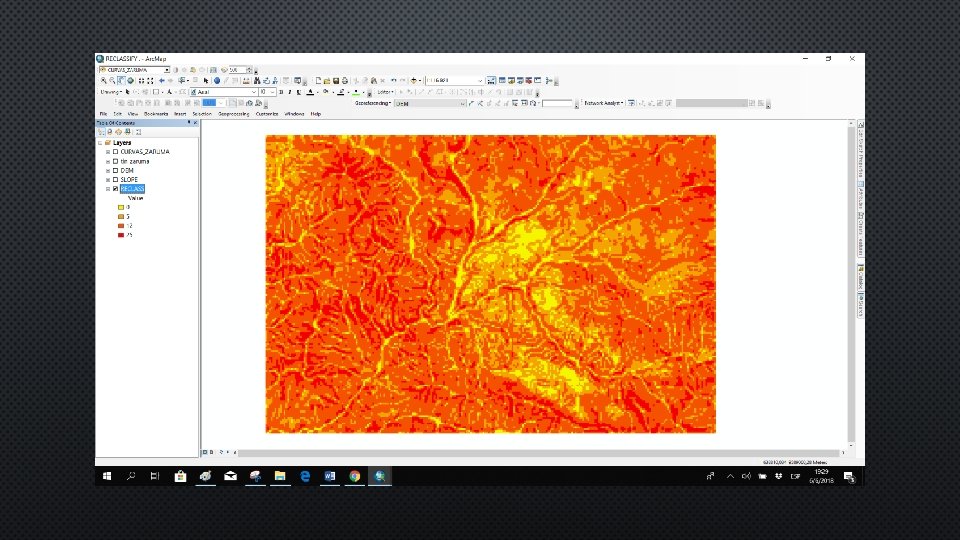This screenshot has height=540, width=960.
Task: Click the yellow swatch for value 0
Action: coord(121,208)
